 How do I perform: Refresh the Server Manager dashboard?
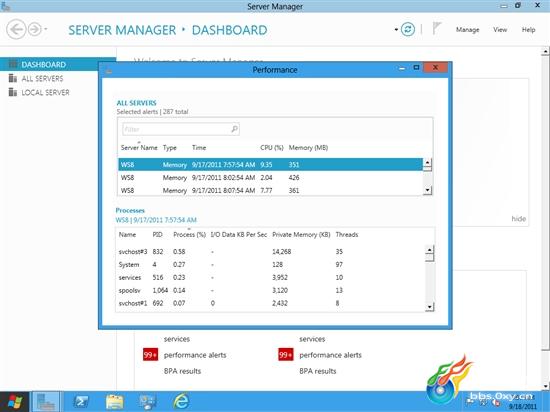point(408,29)
